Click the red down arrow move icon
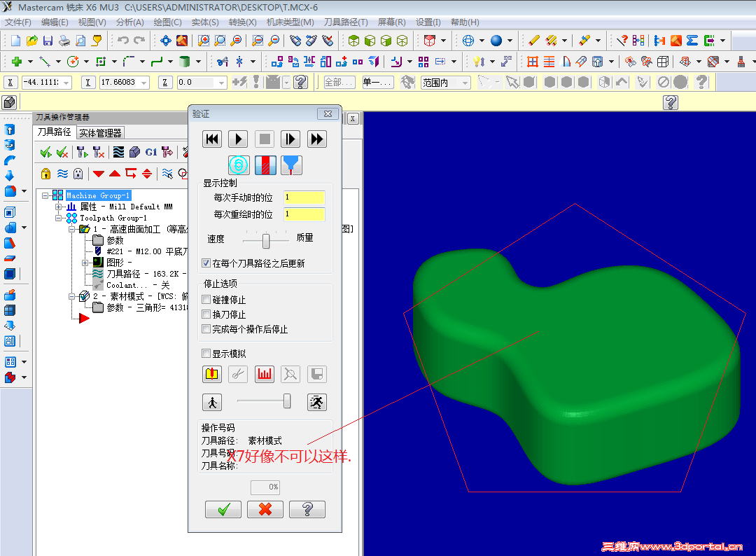Image resolution: width=756 pixels, height=556 pixels. click(x=99, y=174)
